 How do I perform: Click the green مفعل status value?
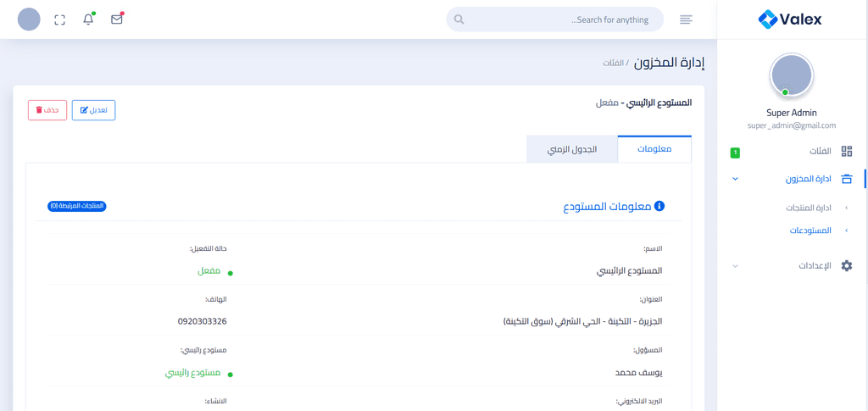tap(209, 271)
